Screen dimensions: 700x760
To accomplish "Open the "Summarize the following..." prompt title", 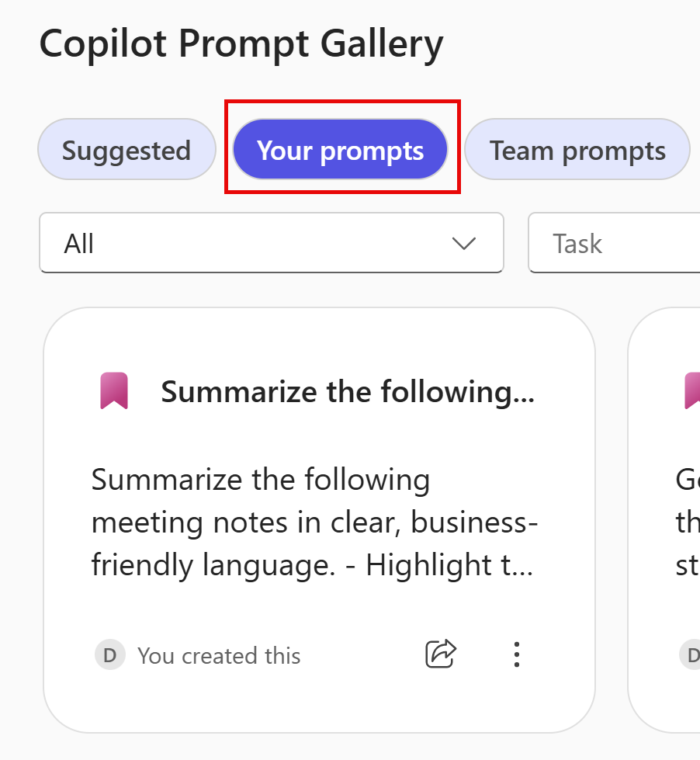I will tap(348, 392).
